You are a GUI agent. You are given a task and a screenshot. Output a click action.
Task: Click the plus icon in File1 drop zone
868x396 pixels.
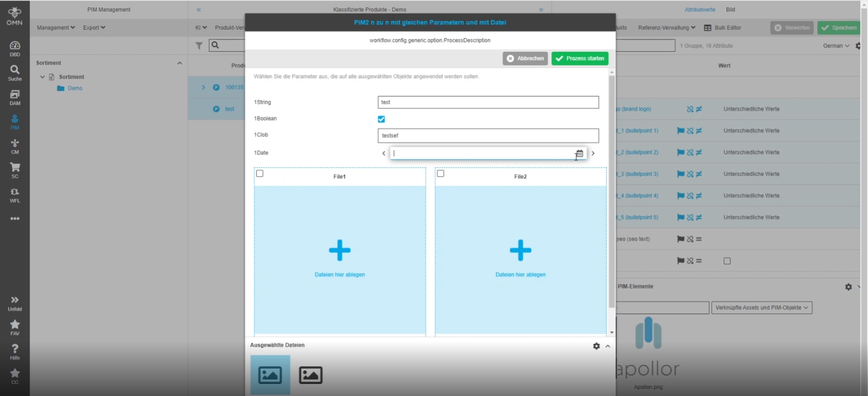point(340,250)
